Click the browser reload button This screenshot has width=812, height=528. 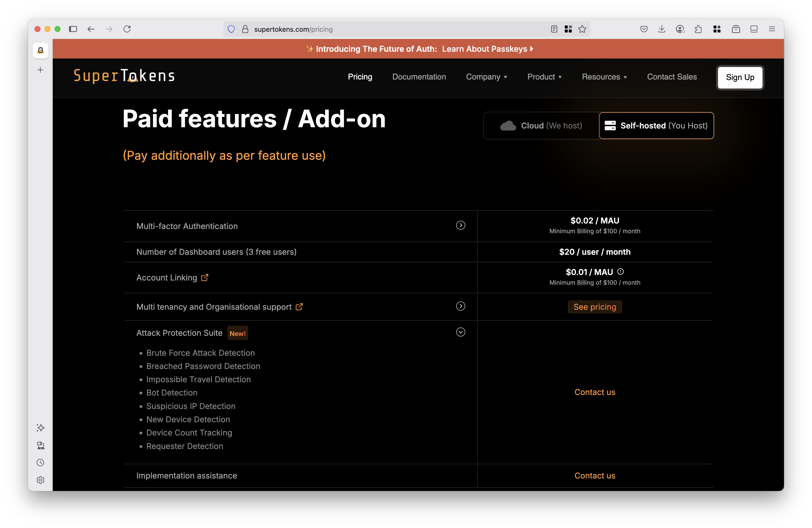127,29
